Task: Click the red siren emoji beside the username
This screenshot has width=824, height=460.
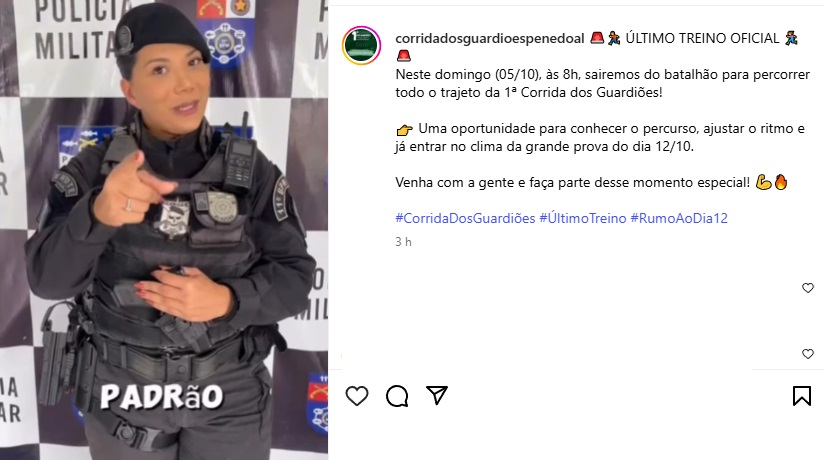Action: coord(597,38)
